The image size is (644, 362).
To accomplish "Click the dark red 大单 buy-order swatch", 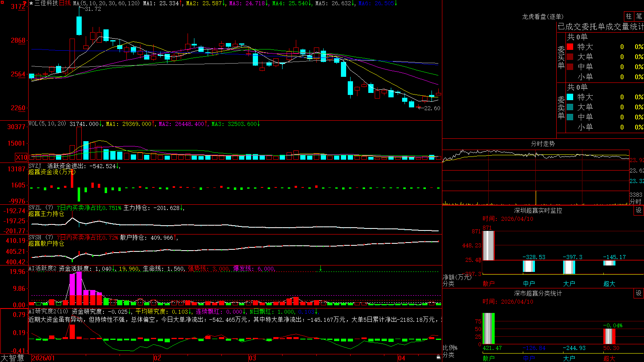I will (570, 57).
